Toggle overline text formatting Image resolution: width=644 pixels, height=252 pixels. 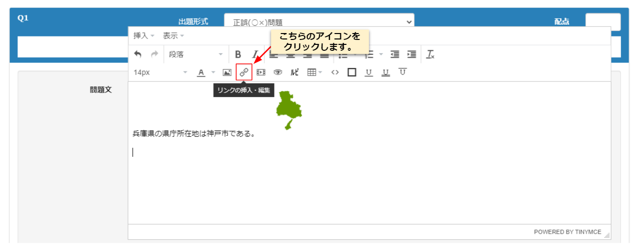pos(402,72)
